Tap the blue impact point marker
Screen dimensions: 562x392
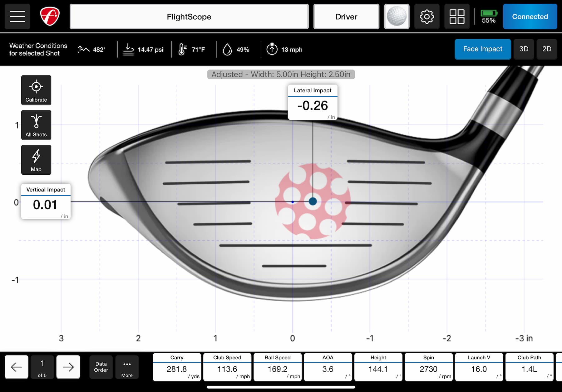[x=313, y=201]
